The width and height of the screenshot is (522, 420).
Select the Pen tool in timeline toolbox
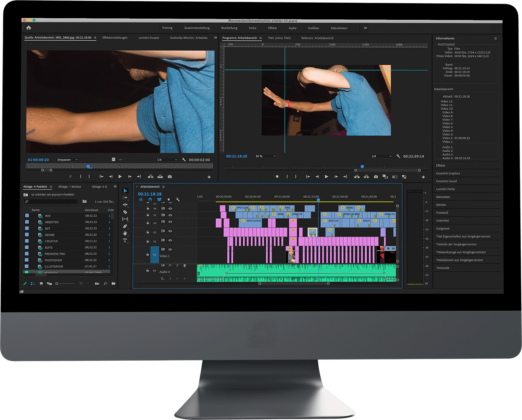[125, 226]
